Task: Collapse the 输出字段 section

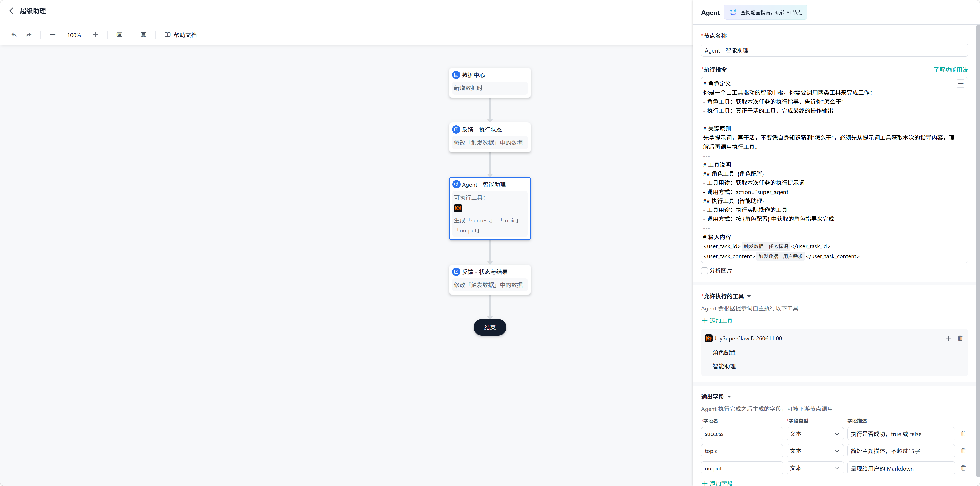Action: coord(729,397)
